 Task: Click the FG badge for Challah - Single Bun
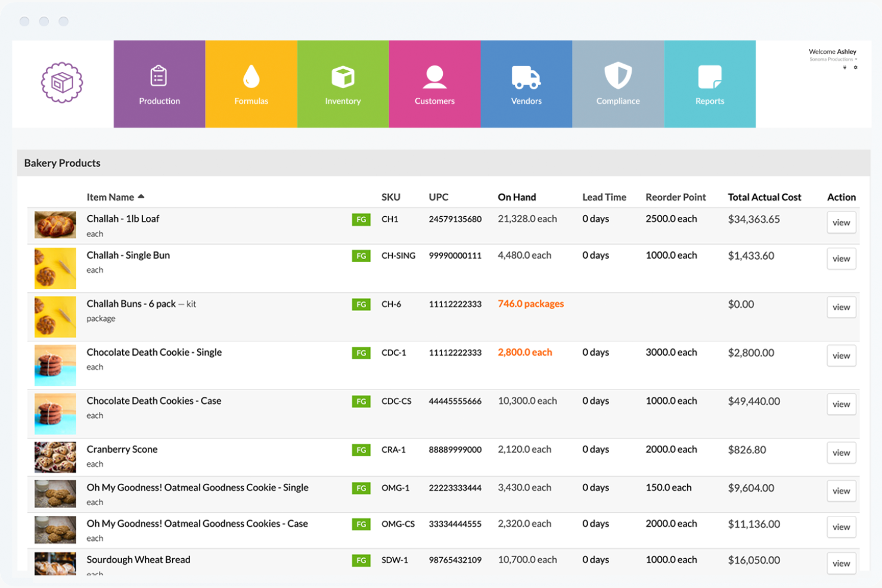[x=361, y=256]
